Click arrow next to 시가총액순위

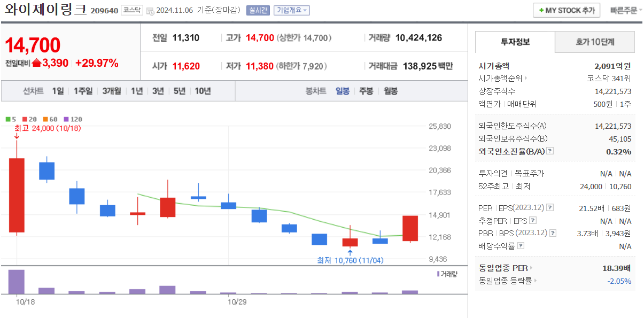pyautogui.click(x=526, y=78)
